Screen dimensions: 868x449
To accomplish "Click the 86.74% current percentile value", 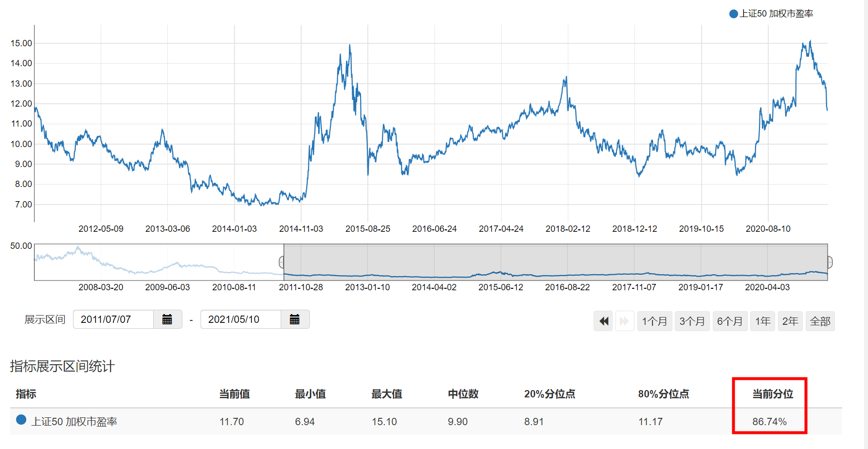I will 769,422.
